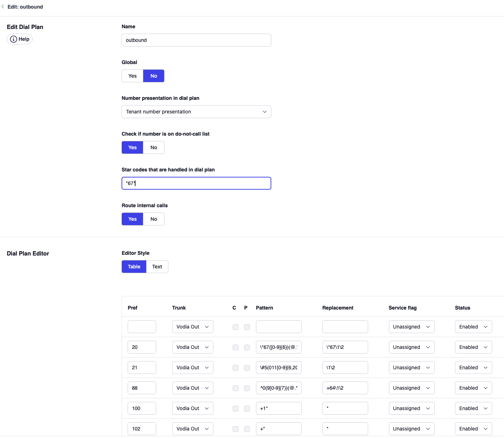Click the Name input field
The image size is (504, 438).
196,40
